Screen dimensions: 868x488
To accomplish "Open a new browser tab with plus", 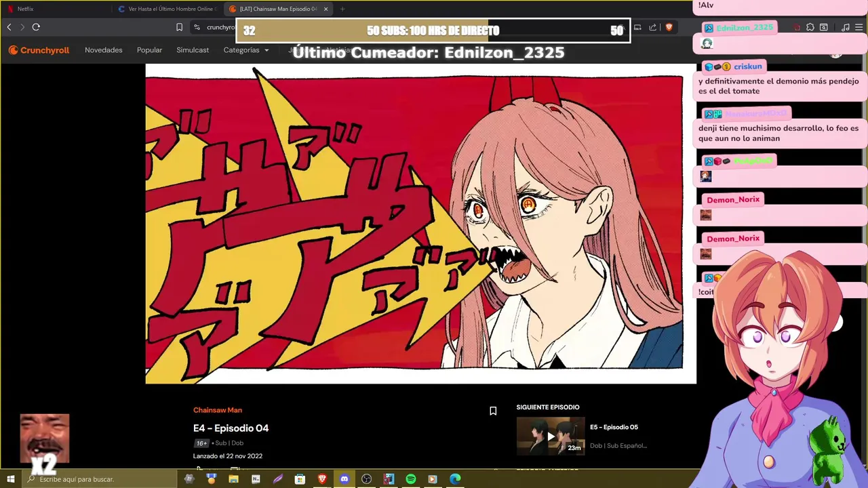I will [342, 9].
